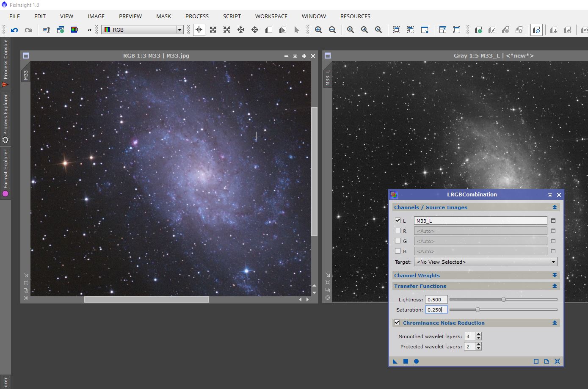Uncheck the L channel checkbox
The height and width of the screenshot is (389, 588).
(x=398, y=221)
